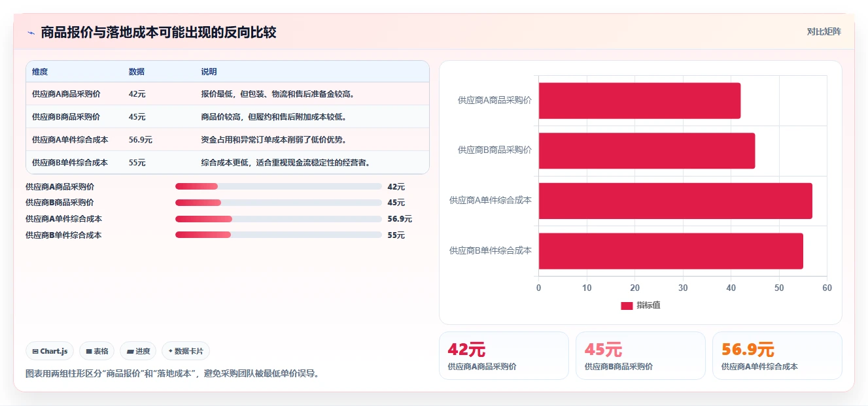Click the 供应商B单件综合成本 progress bar
The width and height of the screenshot is (868, 406).
tap(279, 235)
